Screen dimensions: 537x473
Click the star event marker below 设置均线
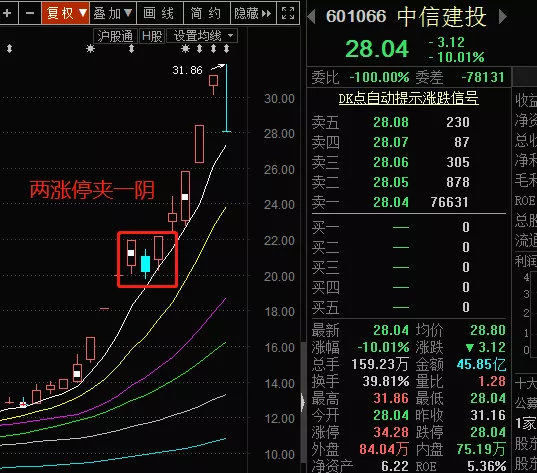pos(185,49)
